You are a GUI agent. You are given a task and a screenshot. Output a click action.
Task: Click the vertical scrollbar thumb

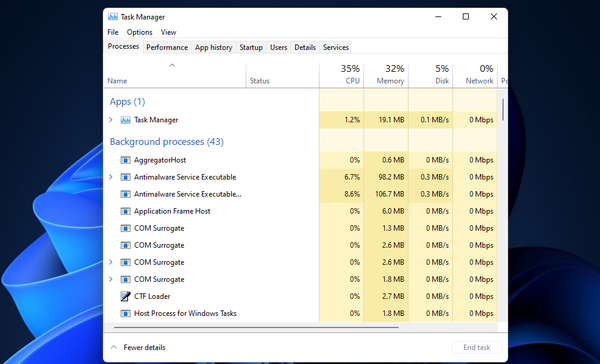point(503,109)
